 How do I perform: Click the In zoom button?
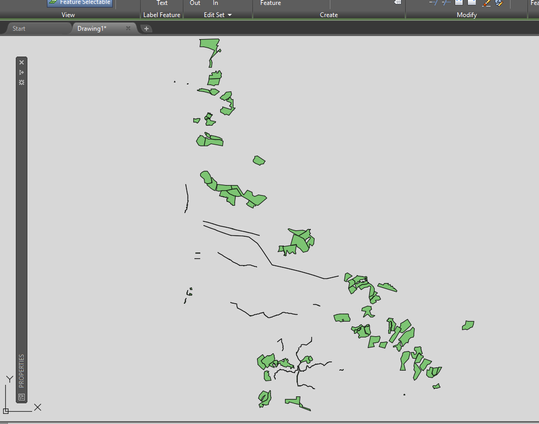point(215,3)
